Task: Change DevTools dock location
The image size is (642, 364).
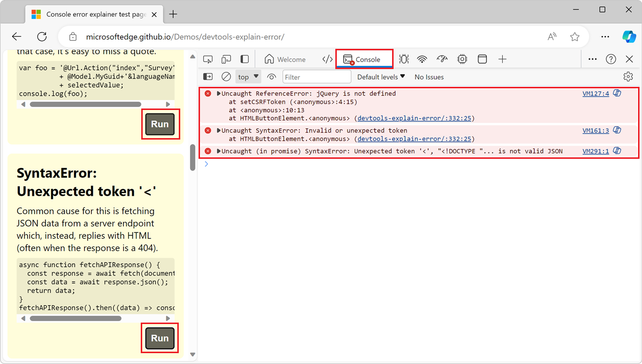Action: pyautogui.click(x=244, y=59)
